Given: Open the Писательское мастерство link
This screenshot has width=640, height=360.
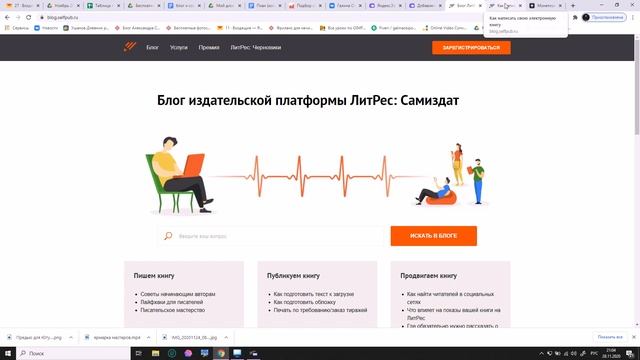Looking at the screenshot, I should point(173,310).
